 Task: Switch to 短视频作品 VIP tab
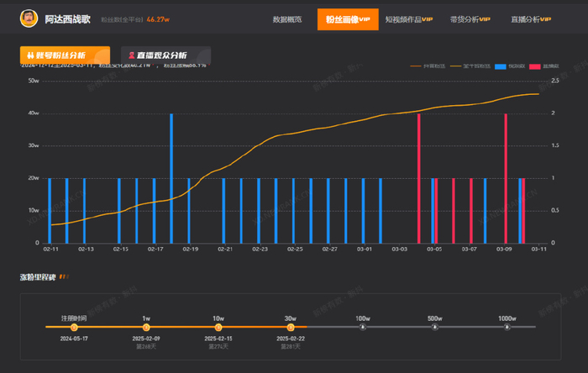(x=409, y=19)
